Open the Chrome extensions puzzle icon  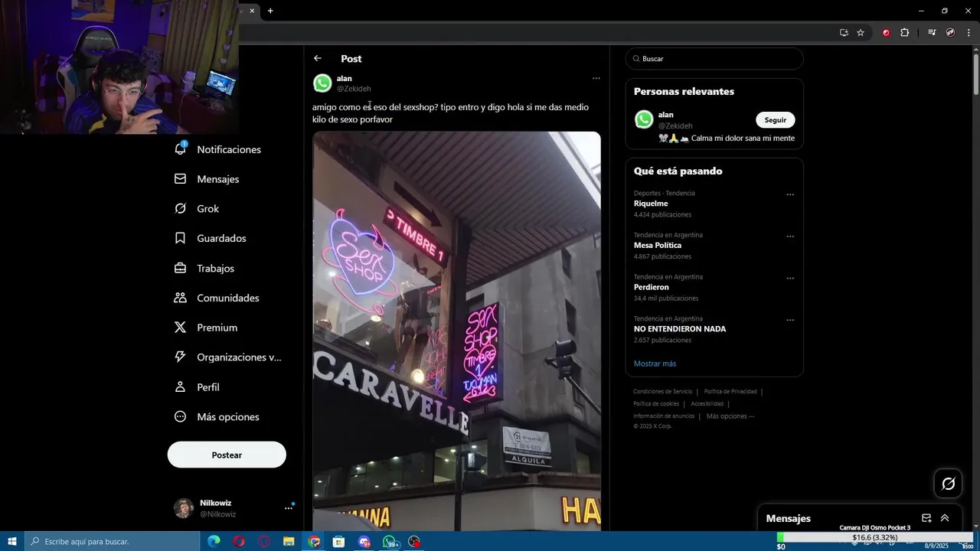[904, 32]
